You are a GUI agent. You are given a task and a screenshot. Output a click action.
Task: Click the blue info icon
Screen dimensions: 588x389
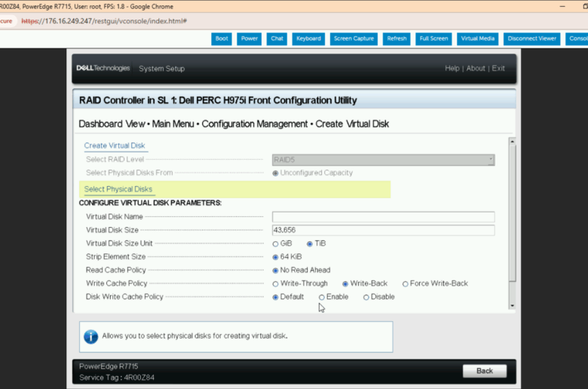(x=90, y=336)
